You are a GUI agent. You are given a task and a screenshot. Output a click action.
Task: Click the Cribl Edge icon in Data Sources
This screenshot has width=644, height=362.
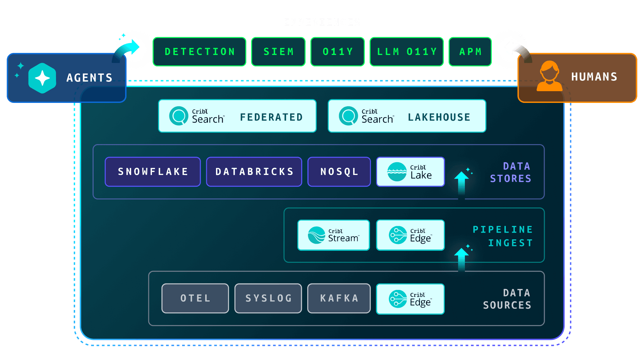click(x=398, y=299)
